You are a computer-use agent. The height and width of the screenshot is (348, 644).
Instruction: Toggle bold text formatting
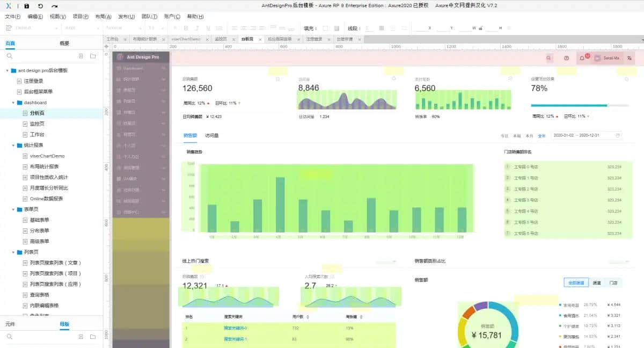[186, 27]
